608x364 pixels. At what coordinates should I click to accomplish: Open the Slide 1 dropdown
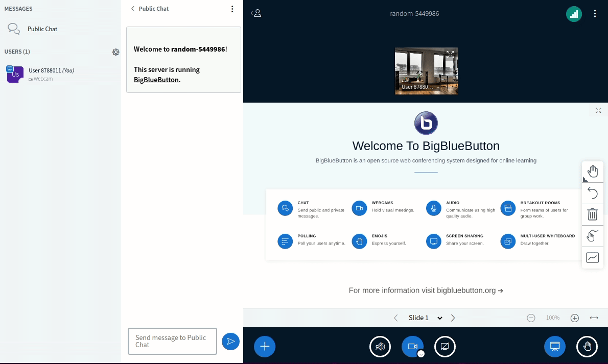(425, 318)
